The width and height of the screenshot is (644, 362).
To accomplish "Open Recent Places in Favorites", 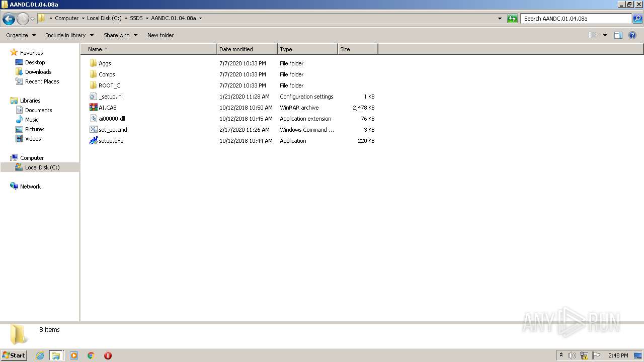I will click(42, 81).
